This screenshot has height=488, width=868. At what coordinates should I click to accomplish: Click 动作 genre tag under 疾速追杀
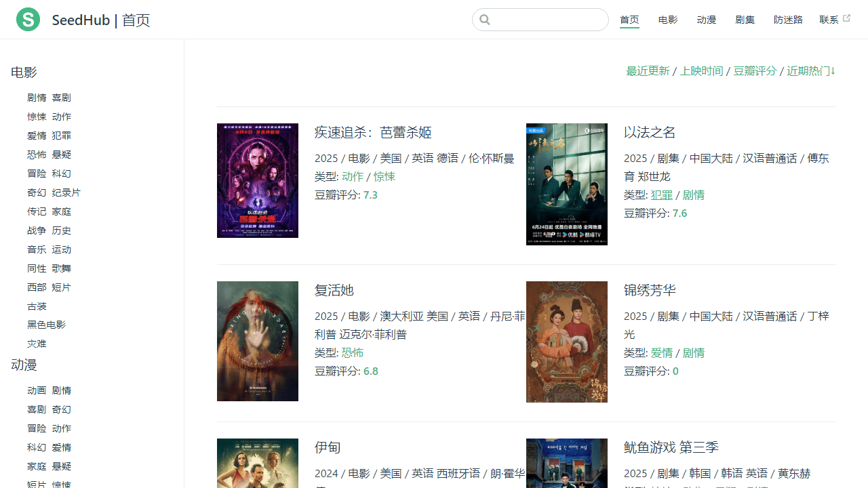coord(353,176)
